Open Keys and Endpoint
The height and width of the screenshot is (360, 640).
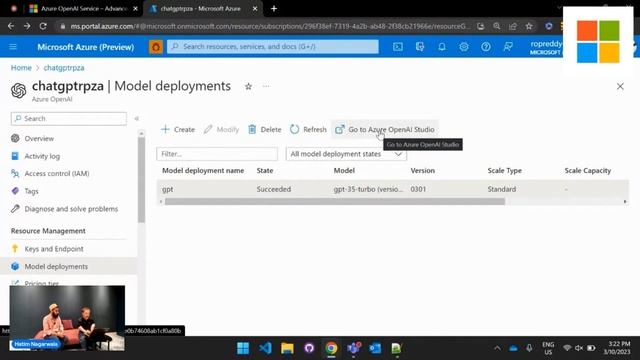(53, 249)
